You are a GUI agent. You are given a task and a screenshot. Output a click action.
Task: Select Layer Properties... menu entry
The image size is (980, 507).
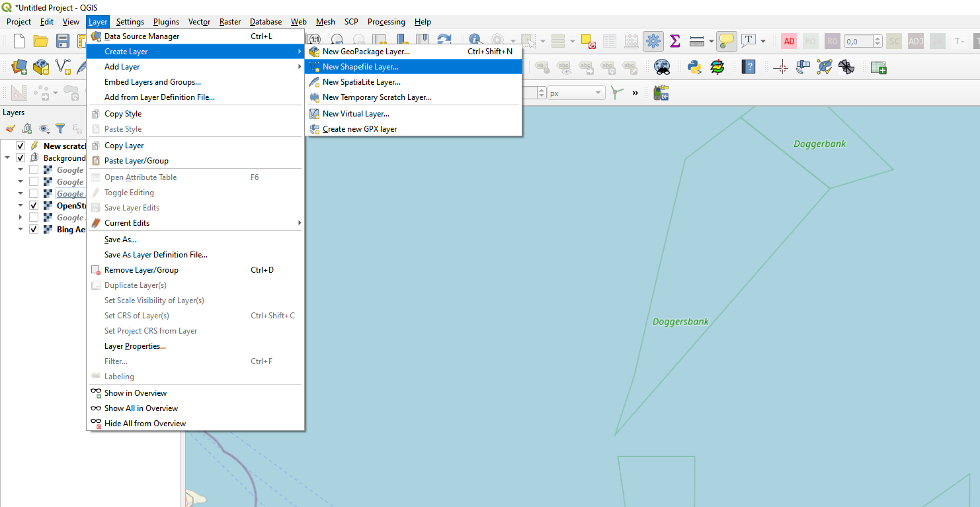(x=195, y=346)
